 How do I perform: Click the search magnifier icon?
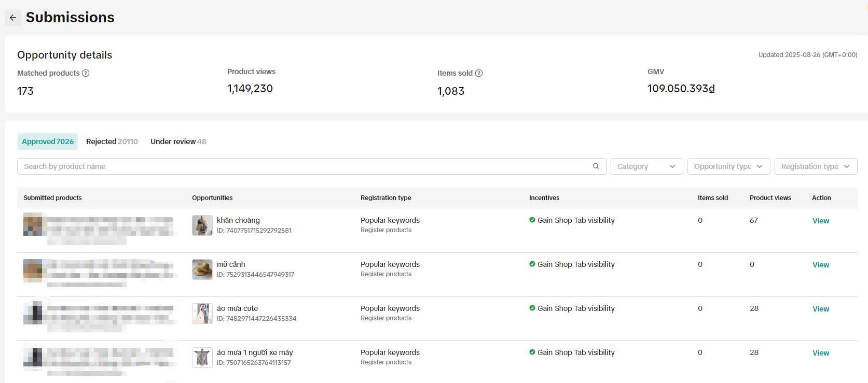[596, 166]
